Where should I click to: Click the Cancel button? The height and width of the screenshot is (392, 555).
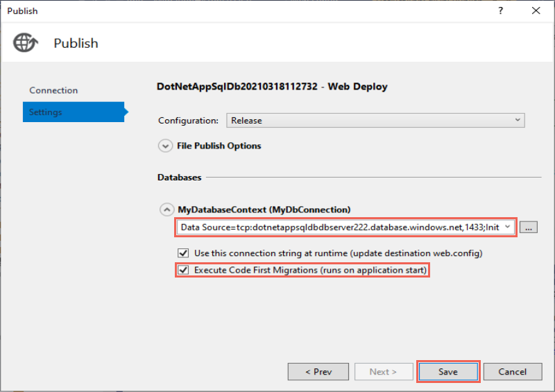coord(513,371)
